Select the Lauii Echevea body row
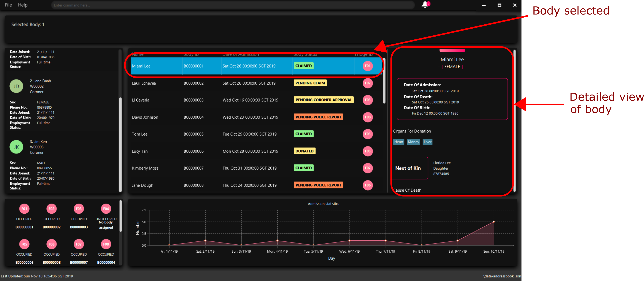644x281 pixels. pos(256,83)
